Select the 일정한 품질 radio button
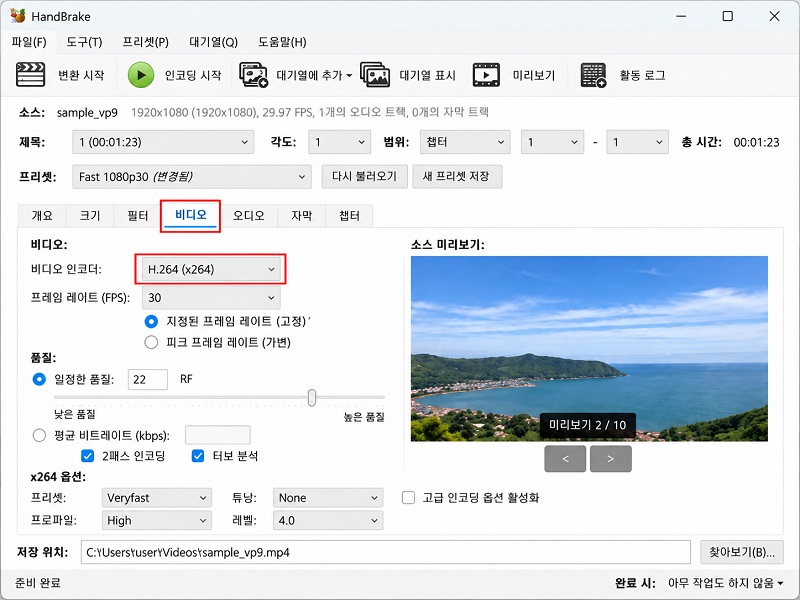 (x=39, y=379)
